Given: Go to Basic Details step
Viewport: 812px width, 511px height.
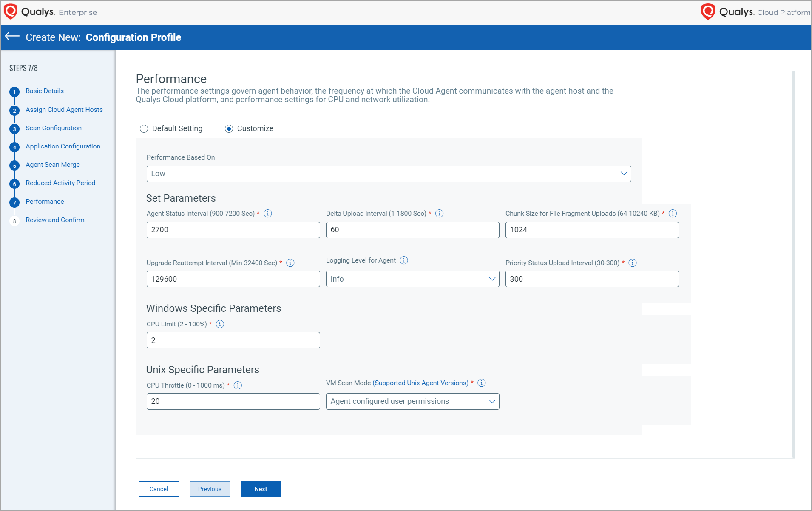Looking at the screenshot, I should (x=45, y=91).
